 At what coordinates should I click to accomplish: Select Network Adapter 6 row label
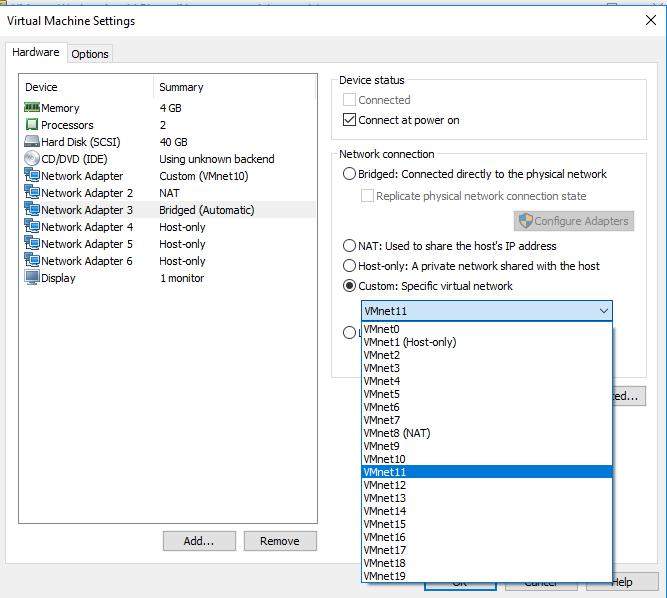coord(87,261)
